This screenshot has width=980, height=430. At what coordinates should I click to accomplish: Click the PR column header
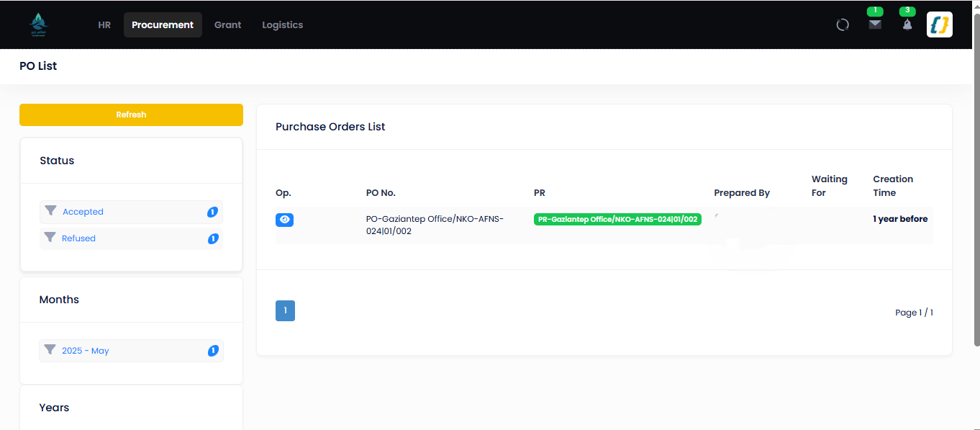(x=540, y=193)
